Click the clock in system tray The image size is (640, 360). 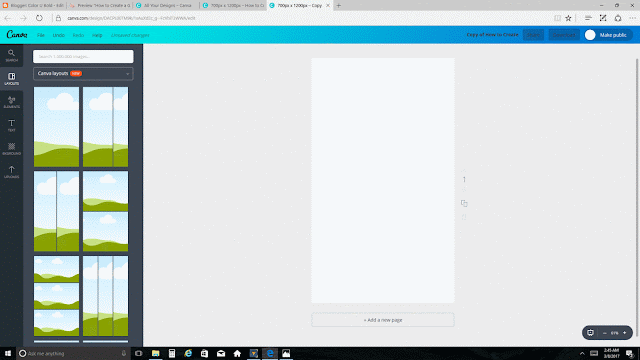611,353
